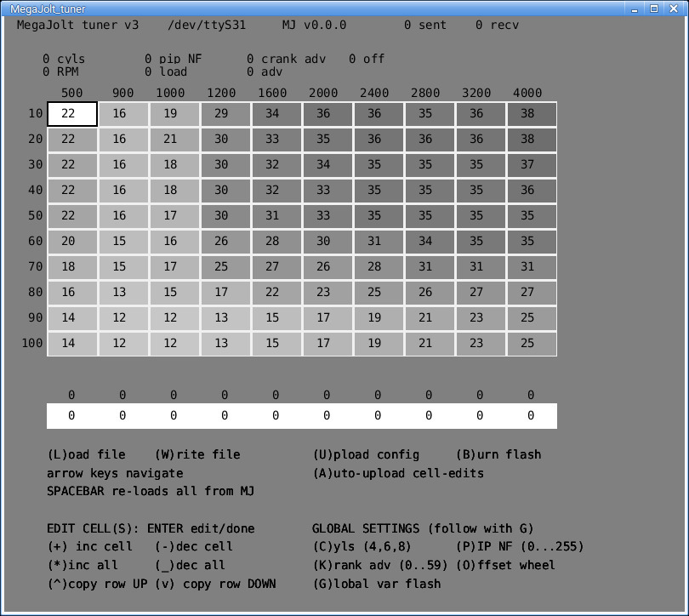Pick the cell at load 50, RPM 1600
Viewport: 689px width, 616px height.
coord(276,216)
